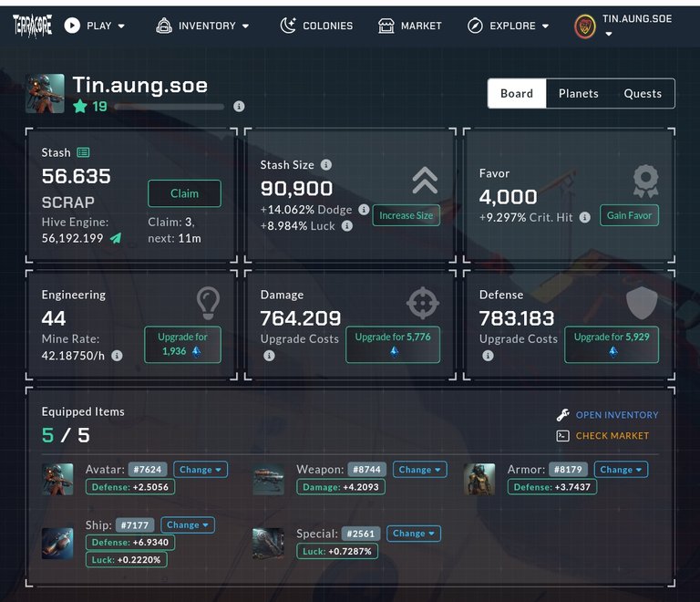Click the Special item thumbnail
This screenshot has width=700, height=602.
coord(268,543)
